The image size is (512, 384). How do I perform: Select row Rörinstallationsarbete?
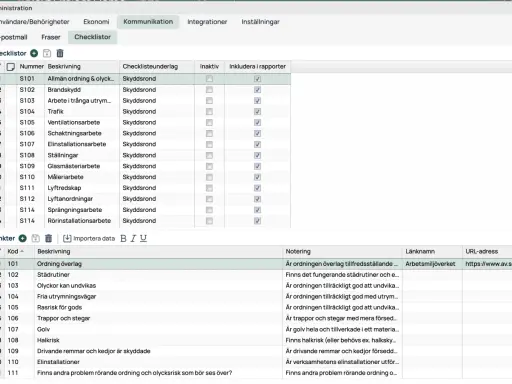[145, 221]
